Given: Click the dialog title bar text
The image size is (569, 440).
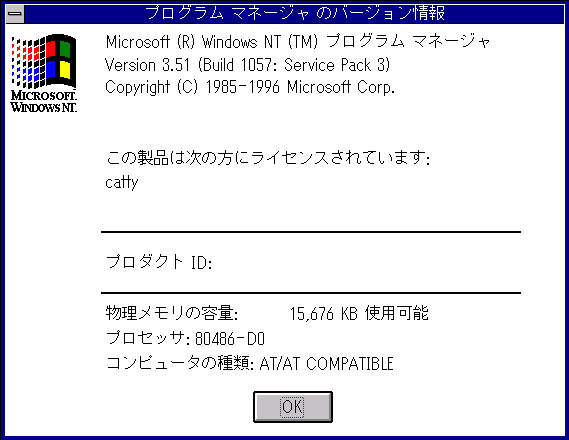Looking at the screenshot, I should [x=295, y=13].
